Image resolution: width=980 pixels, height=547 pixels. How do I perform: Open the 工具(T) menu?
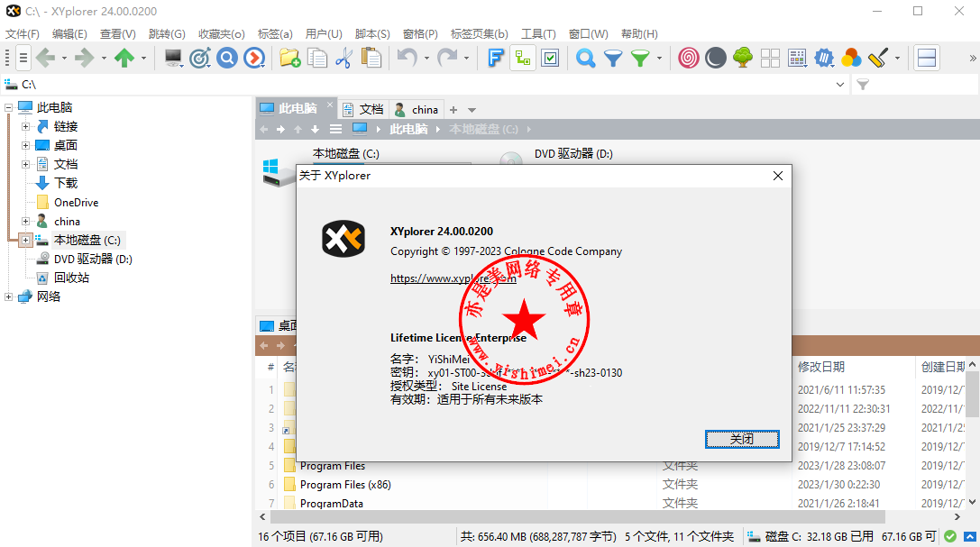click(538, 33)
